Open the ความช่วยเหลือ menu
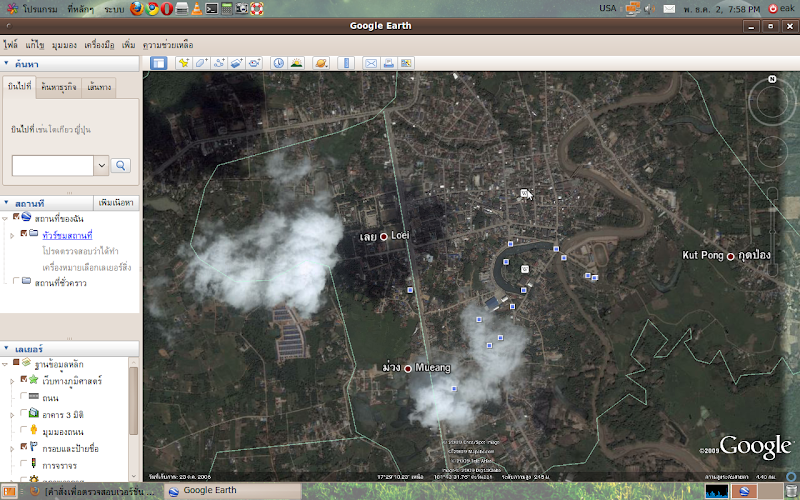 tap(168, 45)
